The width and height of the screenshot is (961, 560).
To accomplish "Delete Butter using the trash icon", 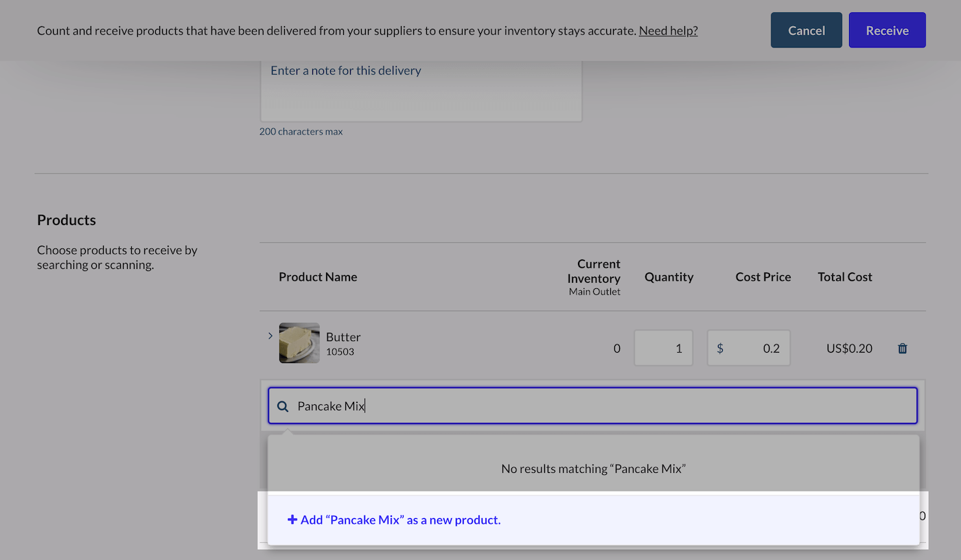I will pyautogui.click(x=902, y=348).
